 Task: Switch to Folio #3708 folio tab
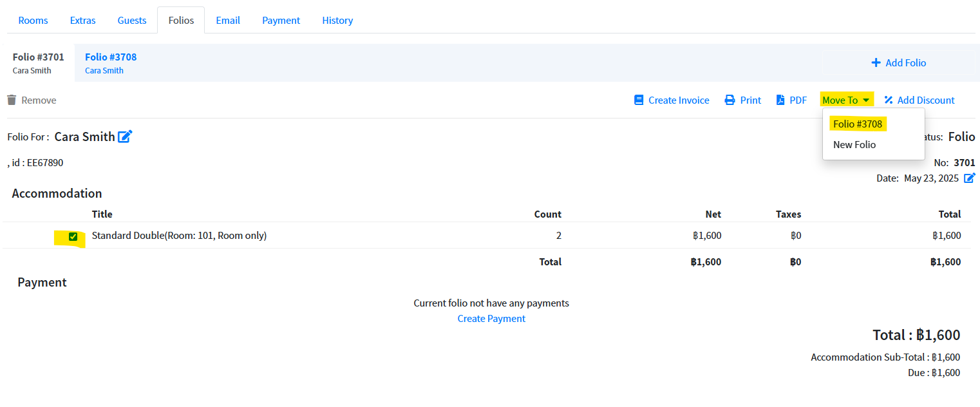(111, 63)
